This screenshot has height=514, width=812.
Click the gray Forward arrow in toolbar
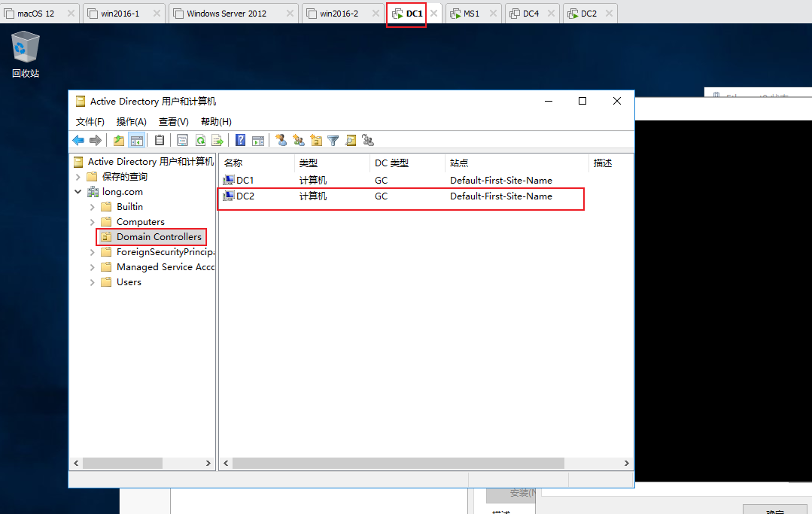click(x=96, y=140)
